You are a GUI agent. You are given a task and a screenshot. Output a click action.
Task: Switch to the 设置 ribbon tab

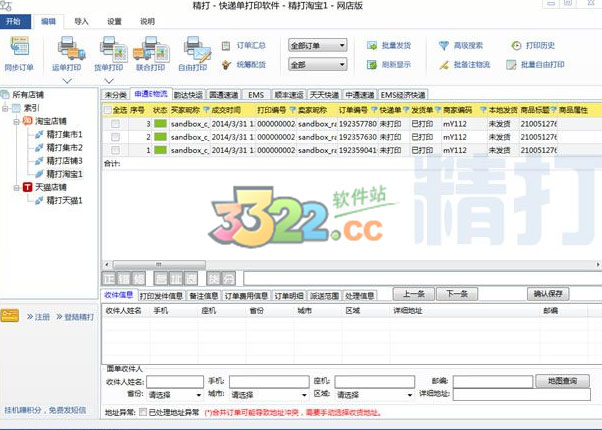[x=114, y=22]
